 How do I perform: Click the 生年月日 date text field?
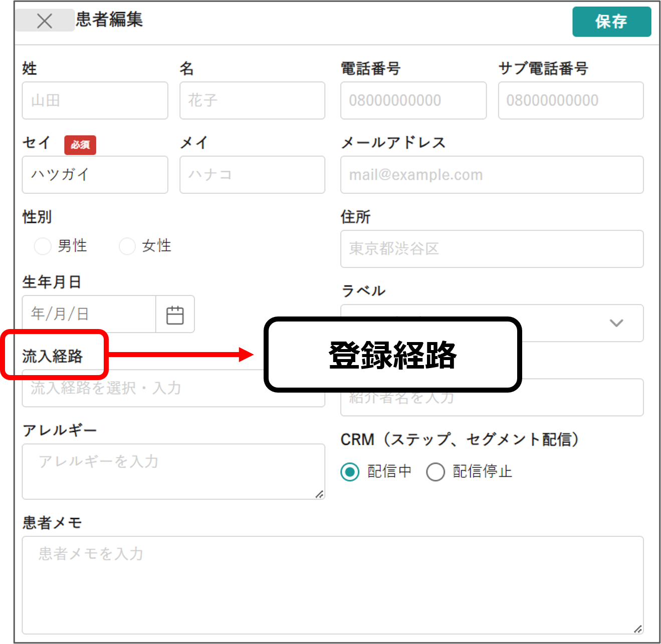(x=89, y=314)
